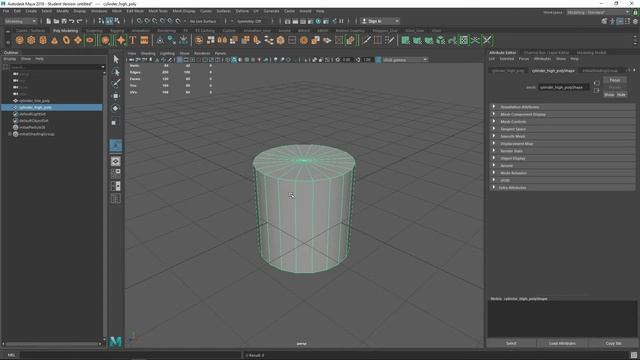Viewport: 640px width, 360px height.
Task: Click the New Scene icon
Action: click(x=49, y=21)
